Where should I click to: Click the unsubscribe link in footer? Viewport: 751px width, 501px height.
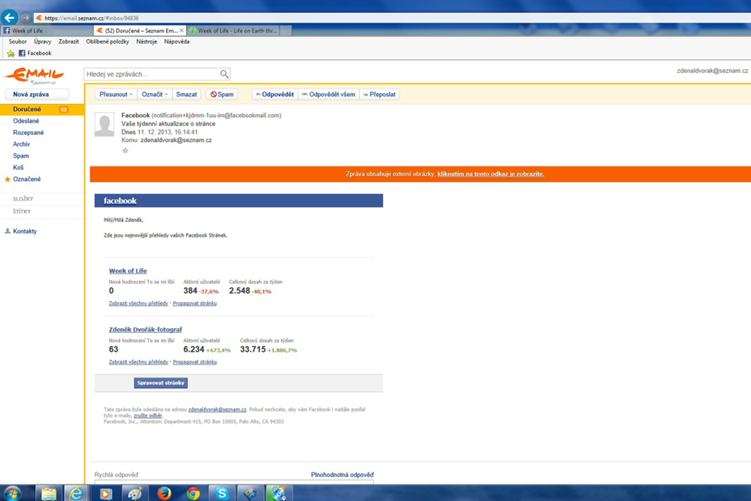[148, 416]
